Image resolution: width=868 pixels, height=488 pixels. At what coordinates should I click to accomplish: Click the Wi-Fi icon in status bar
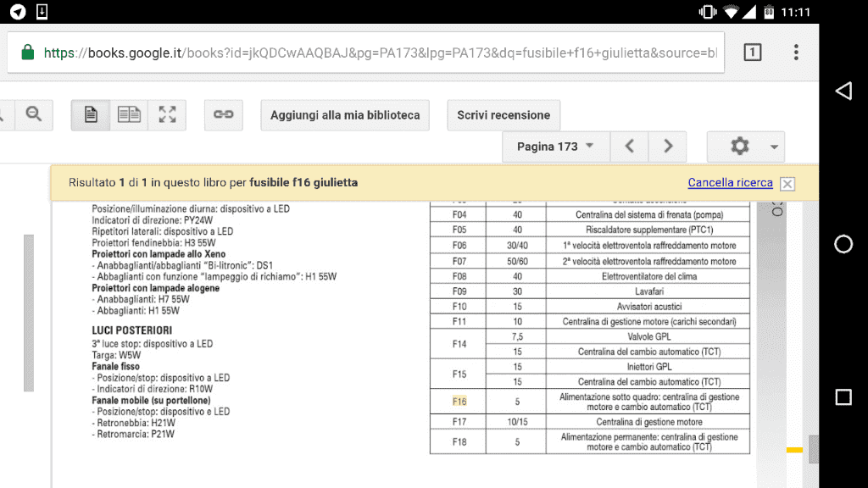point(730,12)
